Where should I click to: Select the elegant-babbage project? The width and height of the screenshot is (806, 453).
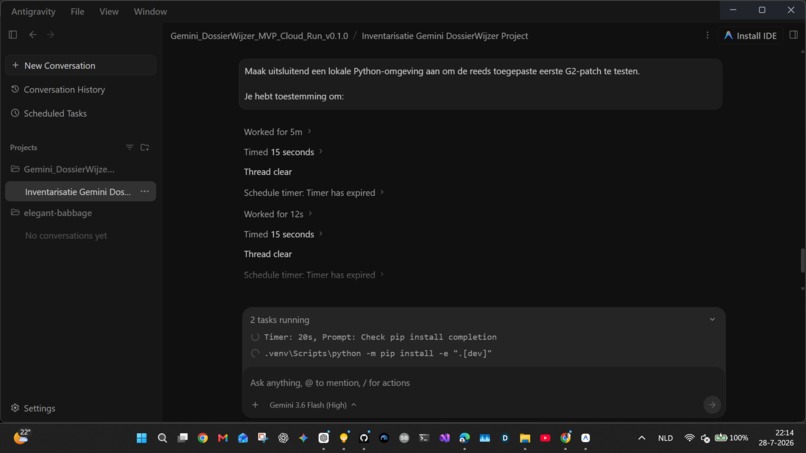[58, 213]
